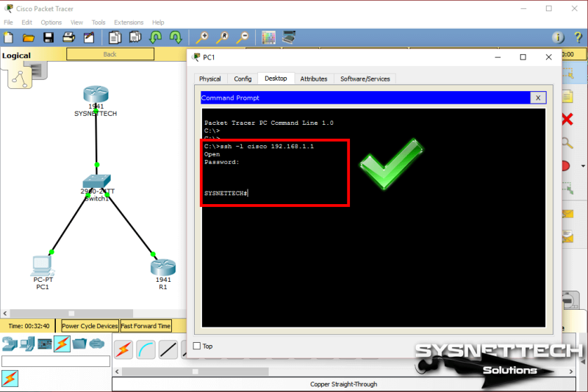Viewport: 588px width, 392px height.
Task: Click the workspace scroll left arrow
Action: click(5, 313)
